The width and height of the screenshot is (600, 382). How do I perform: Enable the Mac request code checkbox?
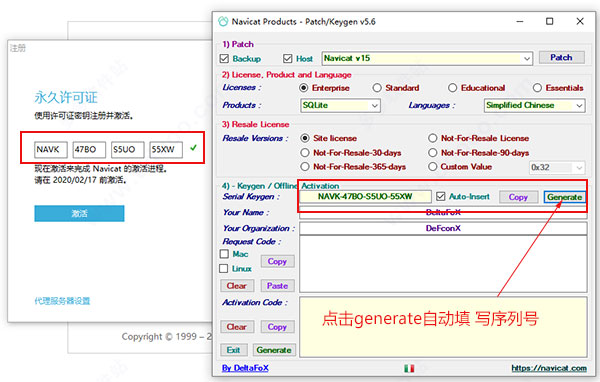click(224, 254)
